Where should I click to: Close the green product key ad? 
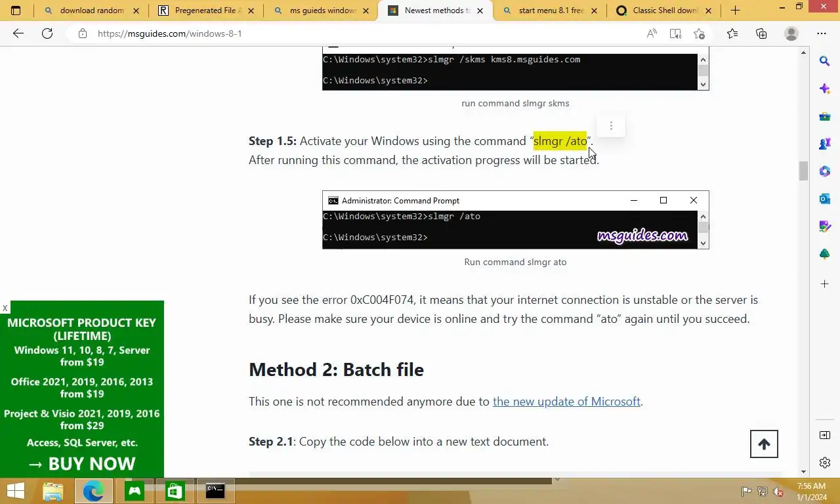pos(5,308)
